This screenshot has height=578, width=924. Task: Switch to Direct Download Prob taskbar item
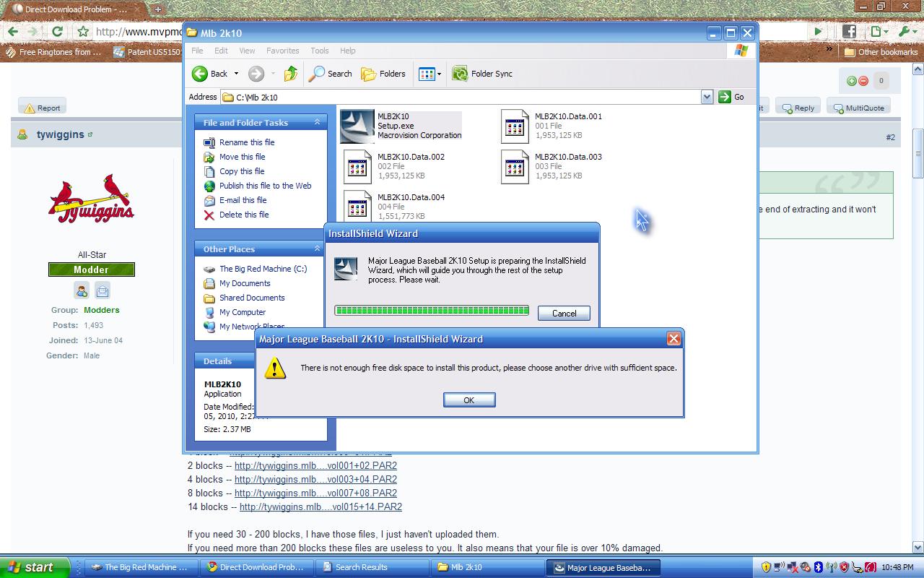click(256, 567)
